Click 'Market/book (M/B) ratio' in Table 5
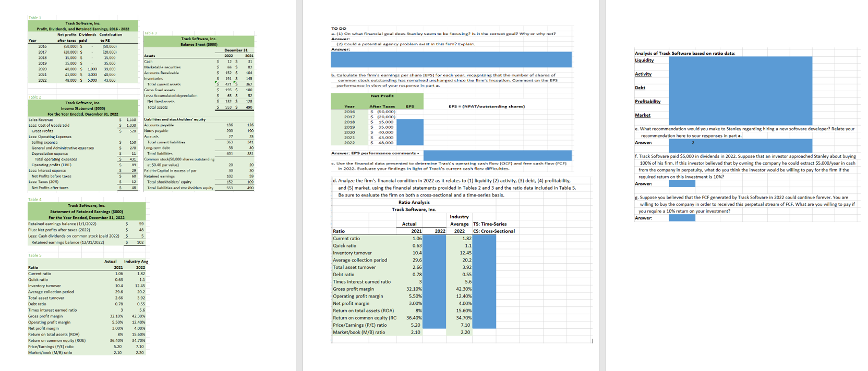The height and width of the screenshot is (371, 868). tap(50, 353)
